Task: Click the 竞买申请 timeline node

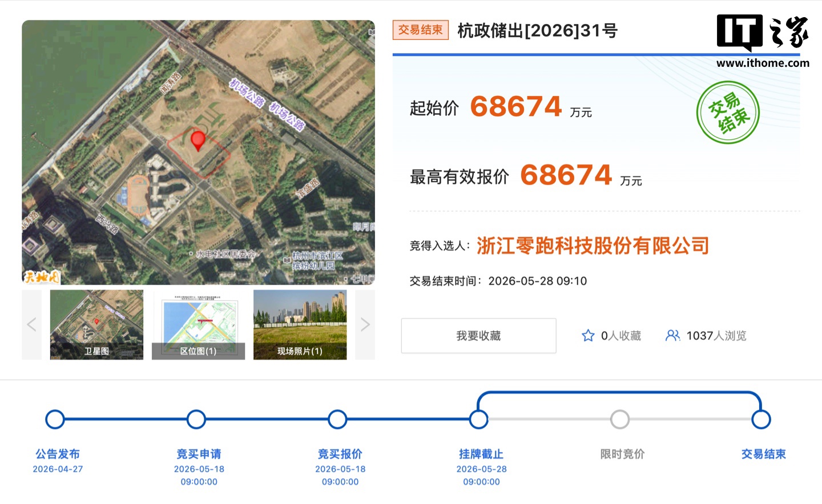Action: 196,420
